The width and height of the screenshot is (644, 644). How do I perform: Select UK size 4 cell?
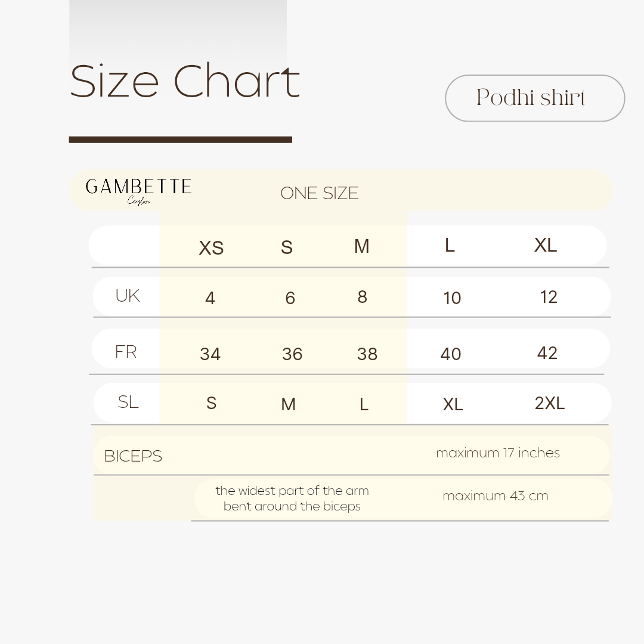pyautogui.click(x=210, y=298)
